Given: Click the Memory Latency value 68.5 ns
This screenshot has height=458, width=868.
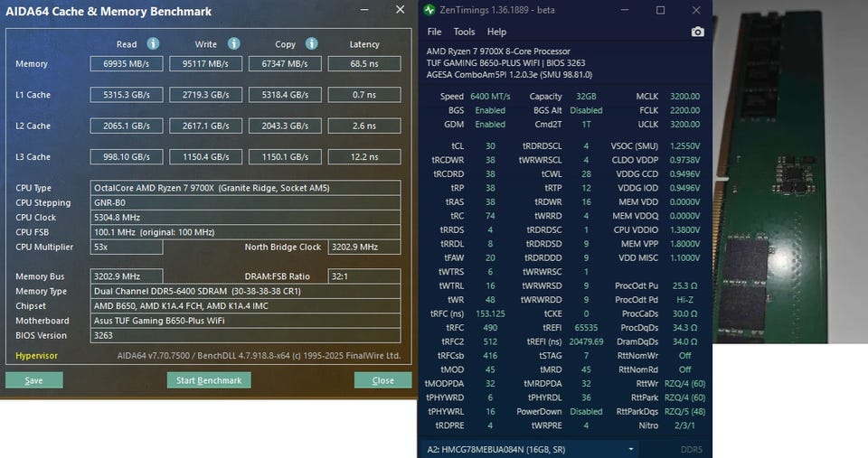Looking at the screenshot, I should point(364,63).
